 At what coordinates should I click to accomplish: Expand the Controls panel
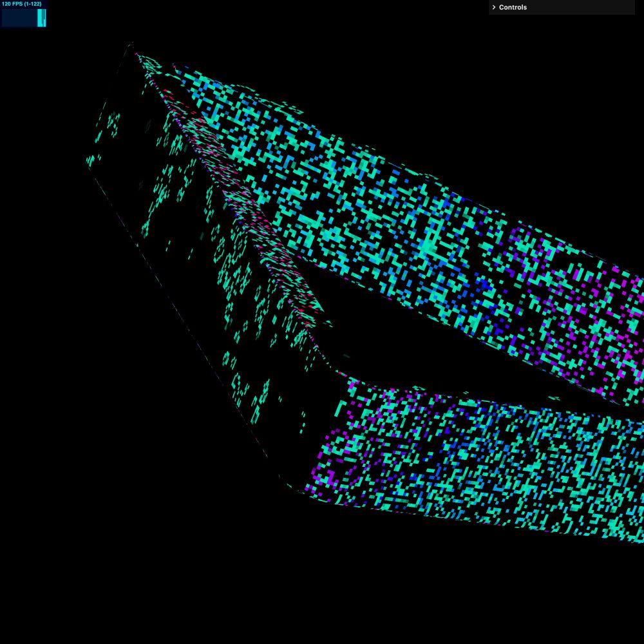[x=562, y=7]
